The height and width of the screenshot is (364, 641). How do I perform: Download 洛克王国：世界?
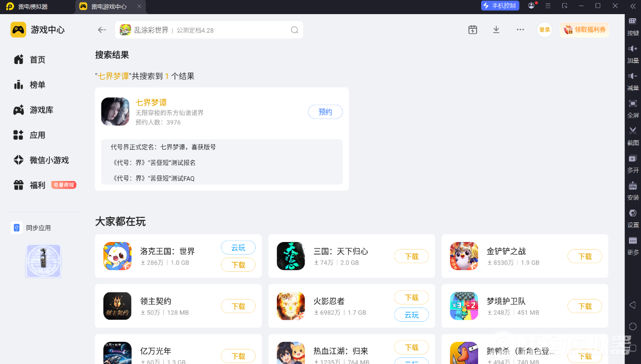coord(238,265)
